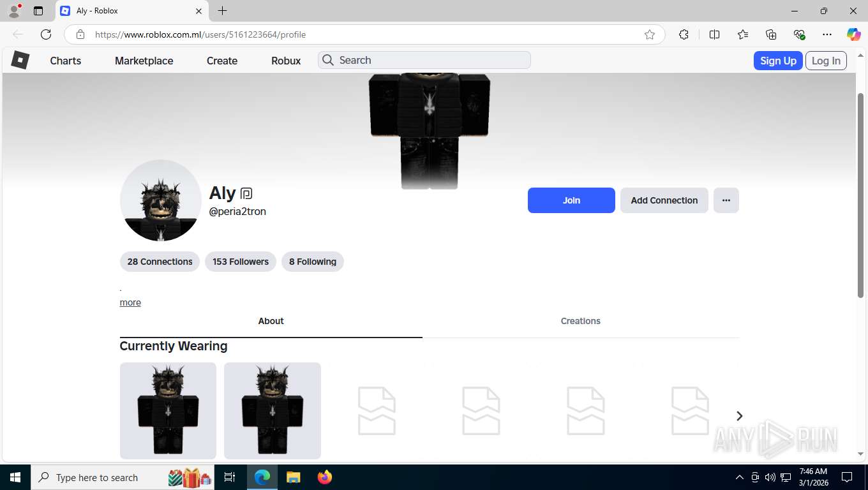The image size is (868, 490).
Task: Click the browser Refresh button
Action: coord(46,34)
